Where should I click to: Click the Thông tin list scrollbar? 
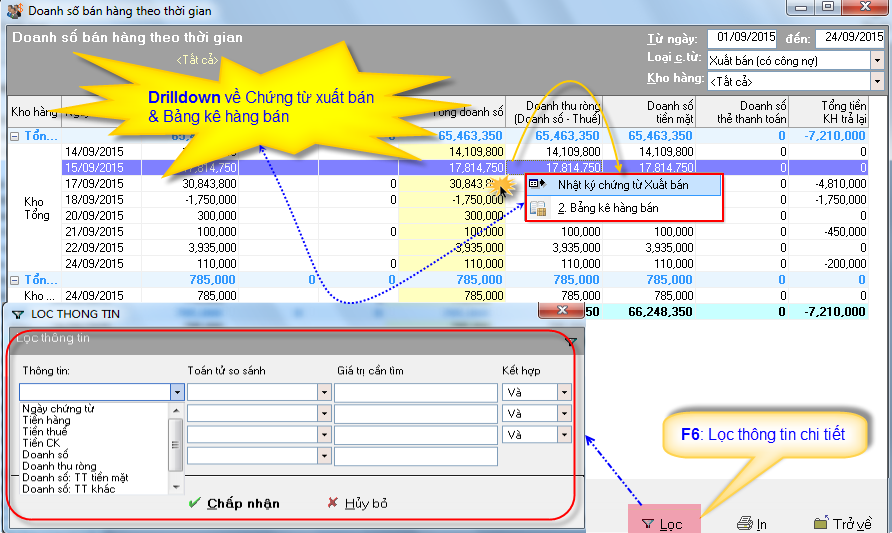[x=176, y=445]
